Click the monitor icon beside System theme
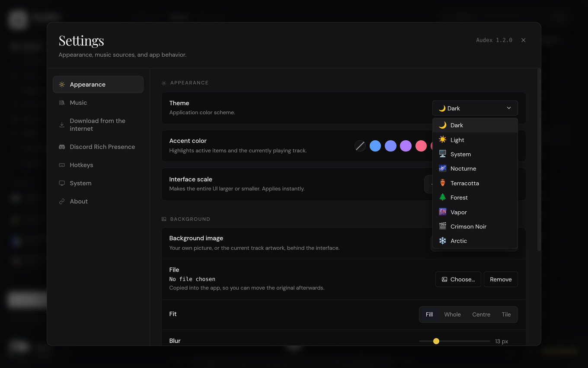Image resolution: width=588 pixels, height=368 pixels. click(x=443, y=154)
